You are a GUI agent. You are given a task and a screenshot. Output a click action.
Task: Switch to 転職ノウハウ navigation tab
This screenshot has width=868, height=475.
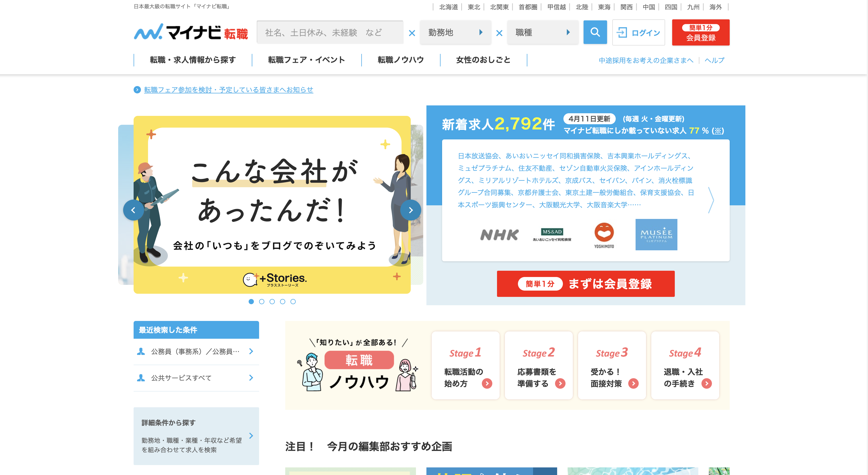pyautogui.click(x=401, y=60)
